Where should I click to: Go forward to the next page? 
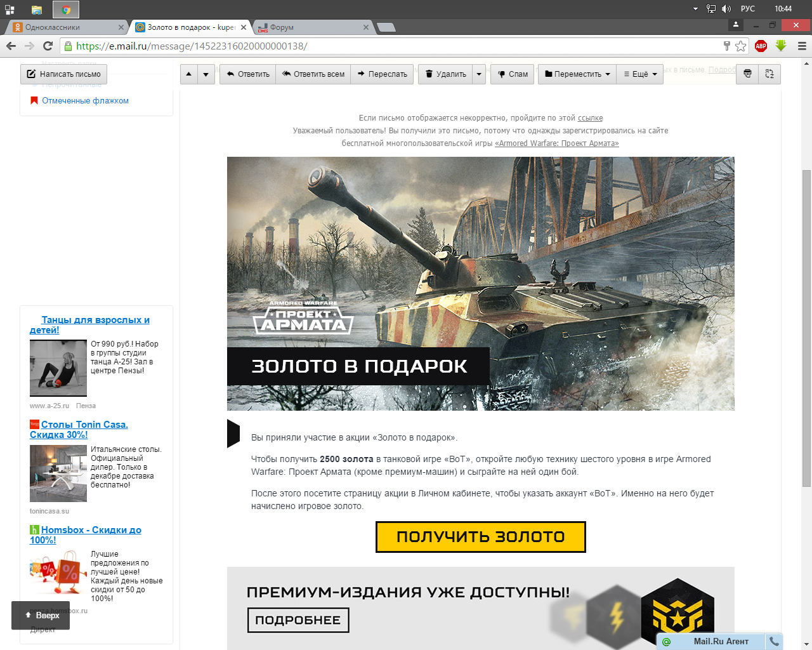point(29,46)
